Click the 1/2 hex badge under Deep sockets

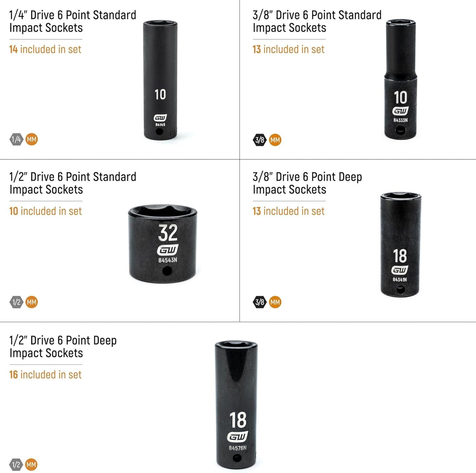[x=16, y=465]
